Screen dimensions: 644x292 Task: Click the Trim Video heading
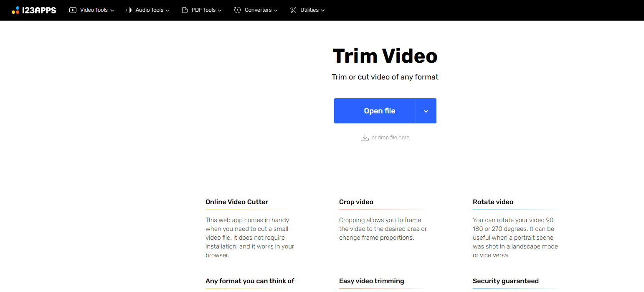[385, 56]
